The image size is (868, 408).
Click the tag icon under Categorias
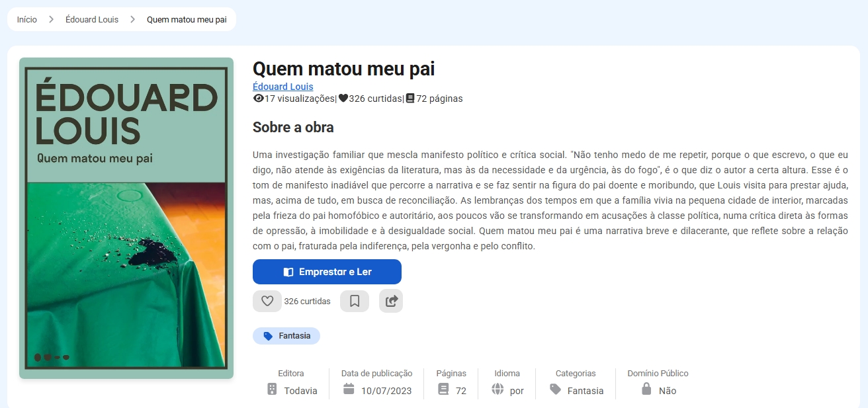click(556, 389)
